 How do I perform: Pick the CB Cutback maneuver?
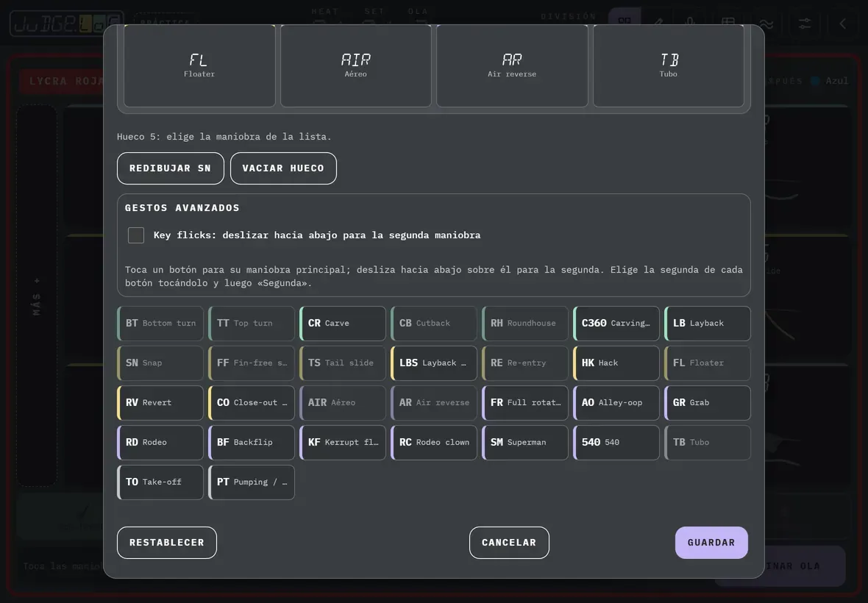tap(434, 323)
